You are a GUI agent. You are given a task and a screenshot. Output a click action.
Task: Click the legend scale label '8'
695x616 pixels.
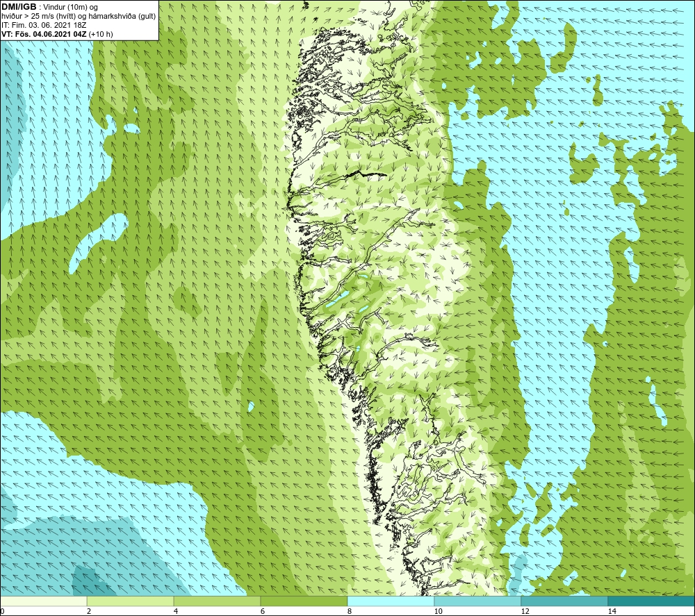tap(350, 612)
